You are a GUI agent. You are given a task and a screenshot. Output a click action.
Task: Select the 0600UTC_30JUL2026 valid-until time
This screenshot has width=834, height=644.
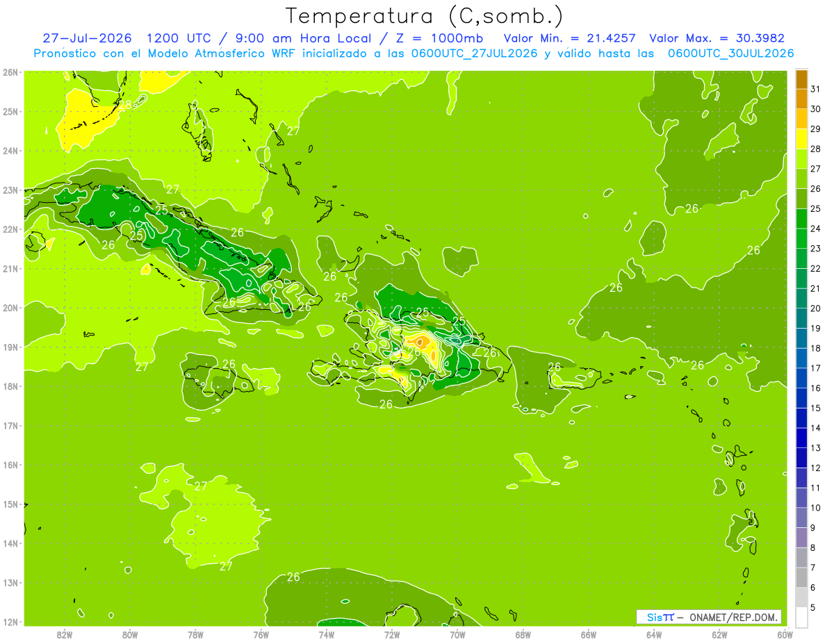tap(730, 53)
